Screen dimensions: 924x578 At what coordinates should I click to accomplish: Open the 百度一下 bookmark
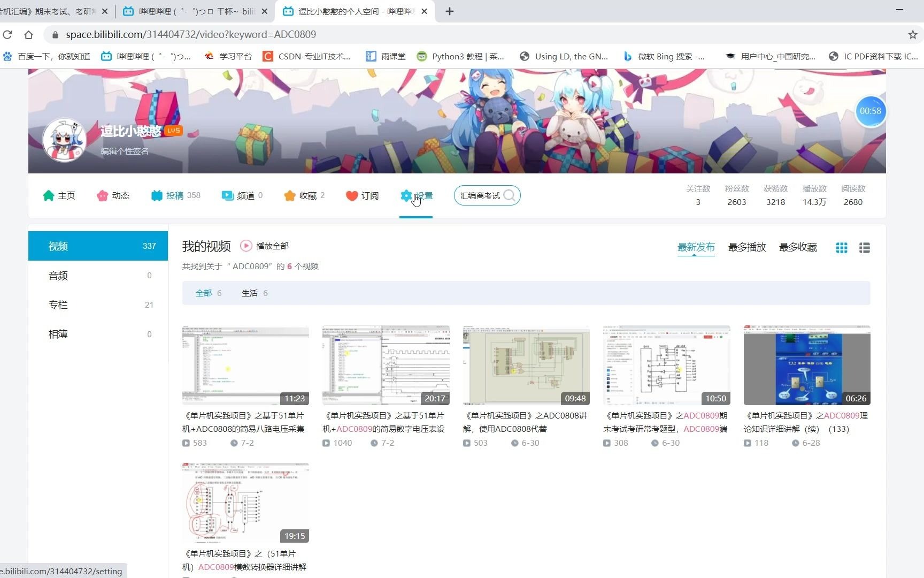click(47, 56)
